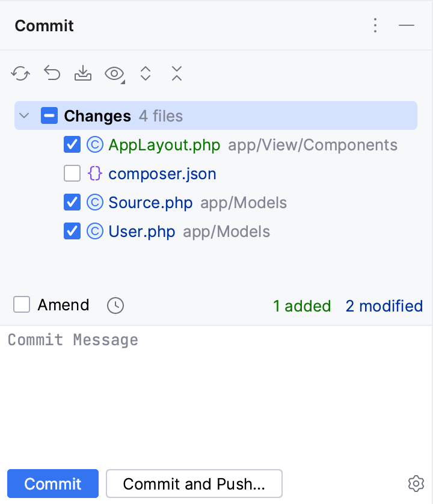Open commit settings via the gear icon
Screen dimensions: 433x504
(x=416, y=484)
